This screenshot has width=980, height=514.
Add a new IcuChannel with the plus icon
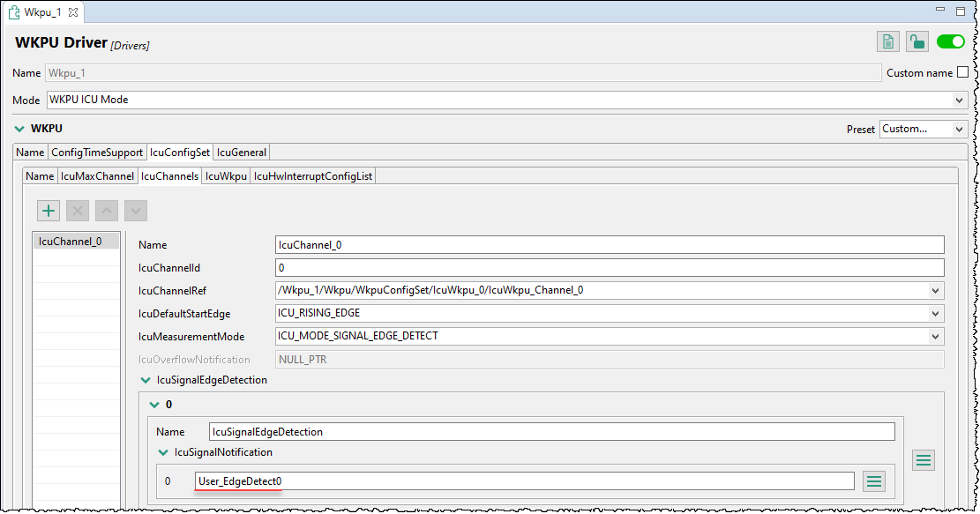48,210
